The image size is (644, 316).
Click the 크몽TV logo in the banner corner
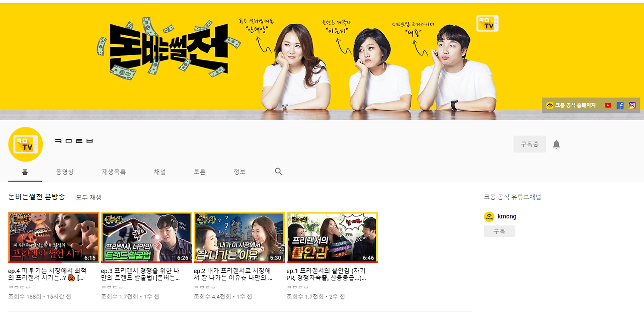487,24
